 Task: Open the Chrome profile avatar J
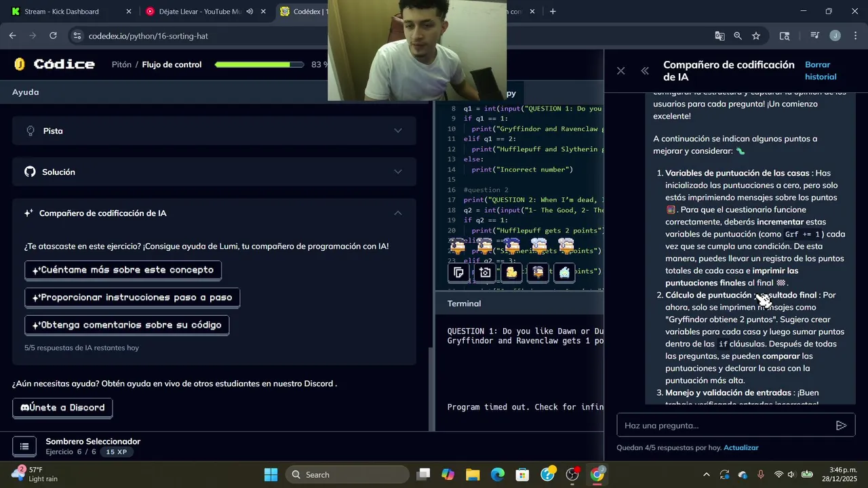[835, 36]
